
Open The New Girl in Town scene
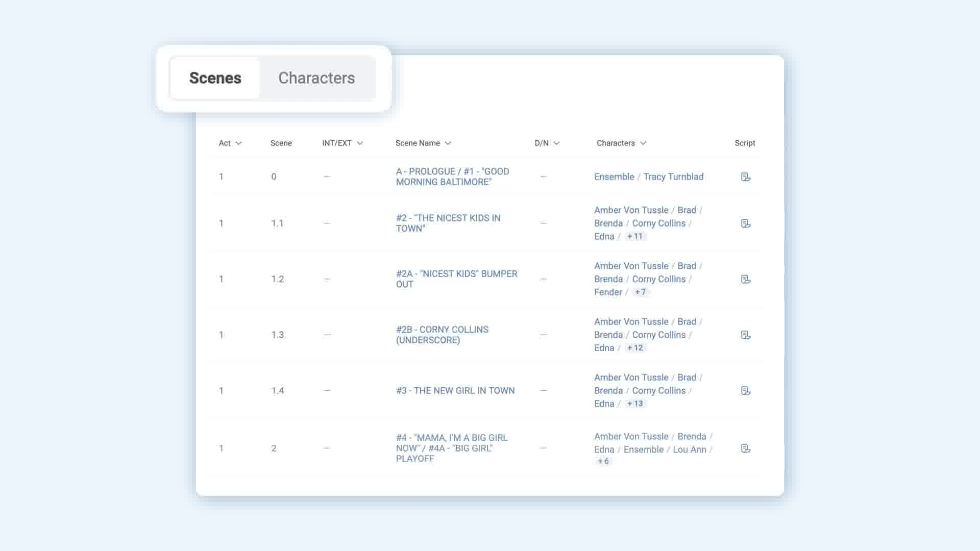pyautogui.click(x=455, y=390)
